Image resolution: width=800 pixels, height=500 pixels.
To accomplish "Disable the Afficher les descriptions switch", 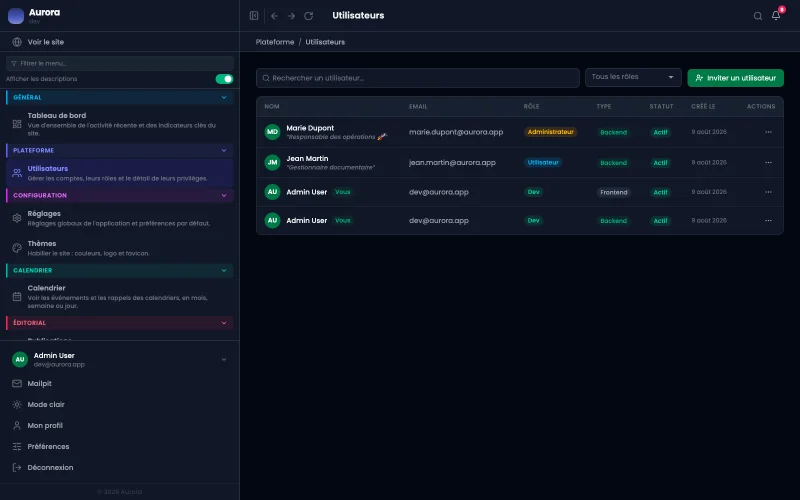I will click(224, 79).
